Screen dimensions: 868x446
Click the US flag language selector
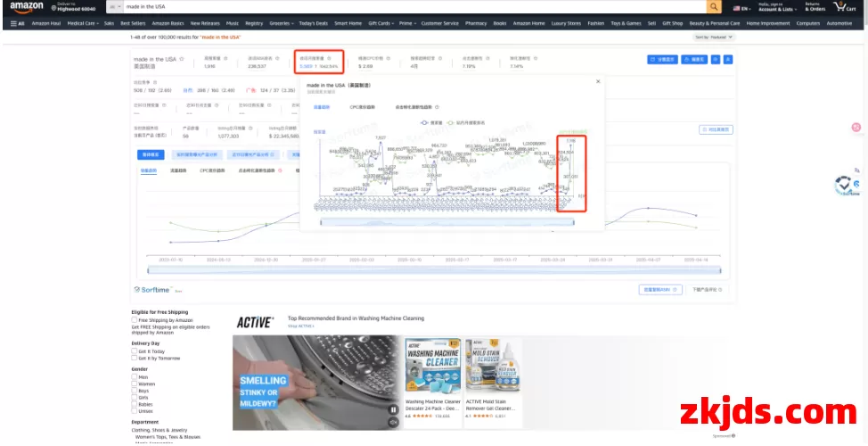741,8
